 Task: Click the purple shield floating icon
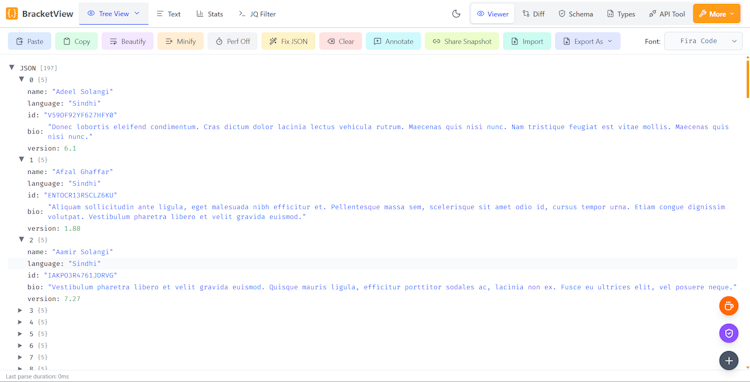click(728, 333)
